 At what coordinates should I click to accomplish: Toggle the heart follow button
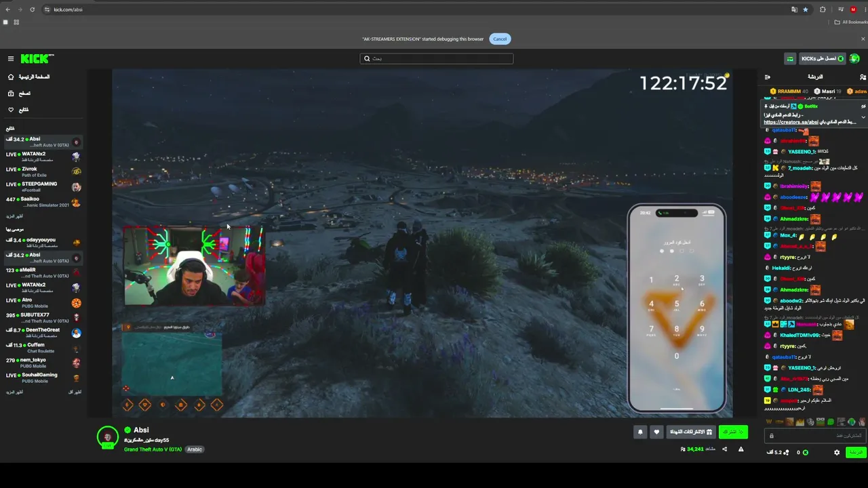[656, 432]
